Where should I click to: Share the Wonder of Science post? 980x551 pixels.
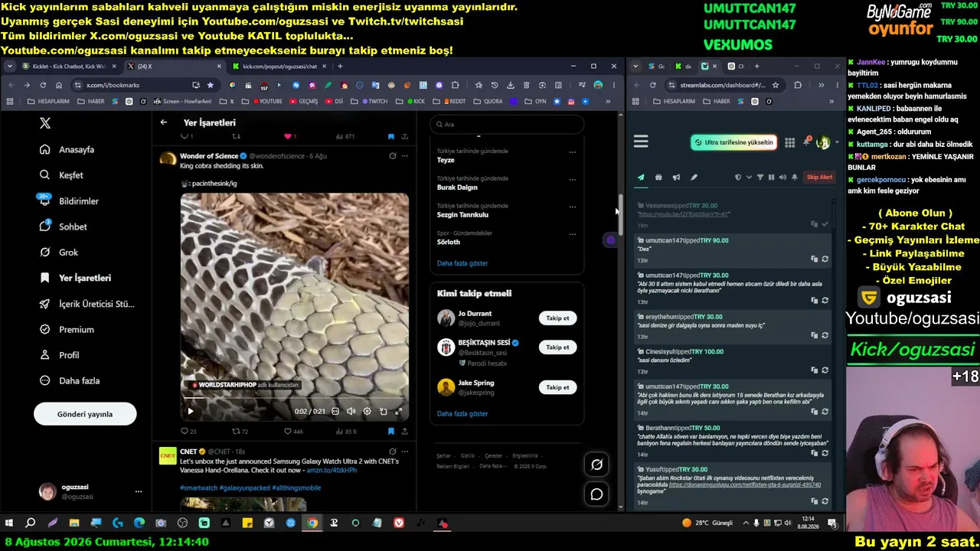(405, 432)
